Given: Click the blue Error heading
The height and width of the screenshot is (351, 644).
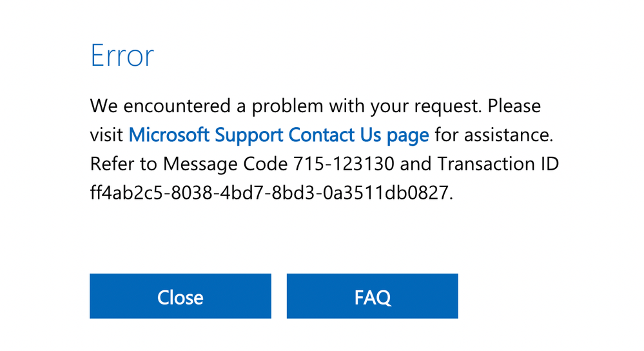Looking at the screenshot, I should (122, 55).
